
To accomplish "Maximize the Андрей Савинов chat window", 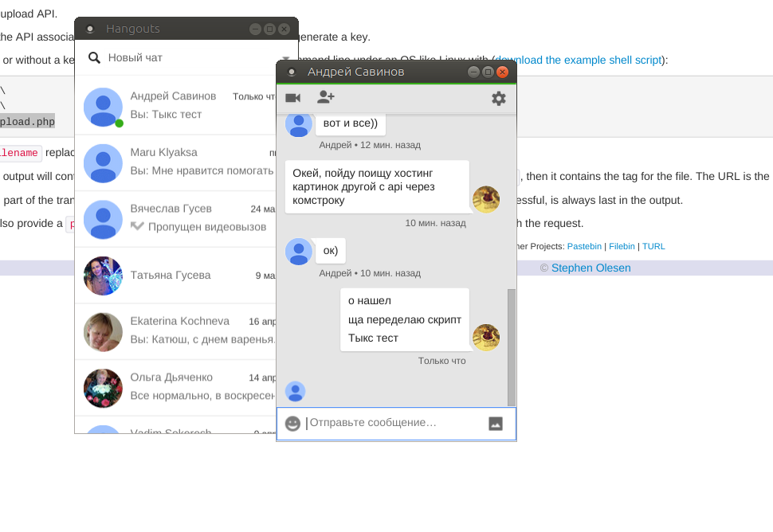I will tap(488, 72).
